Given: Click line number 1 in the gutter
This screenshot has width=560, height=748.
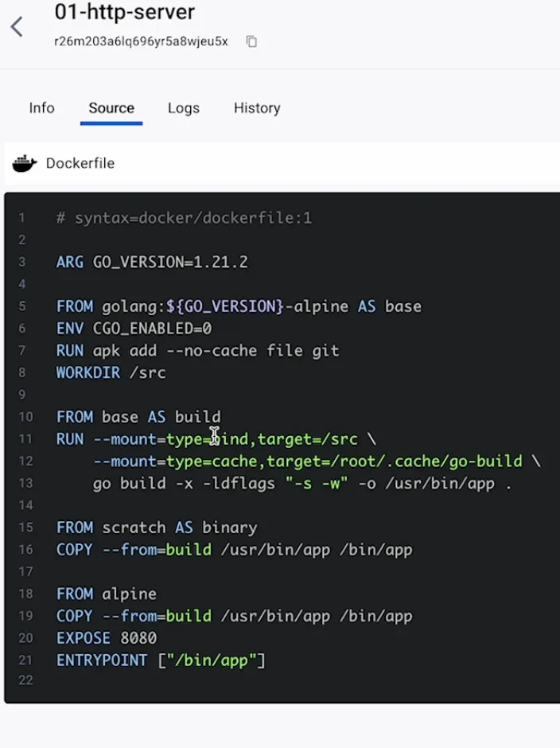Looking at the screenshot, I should pos(22,218).
